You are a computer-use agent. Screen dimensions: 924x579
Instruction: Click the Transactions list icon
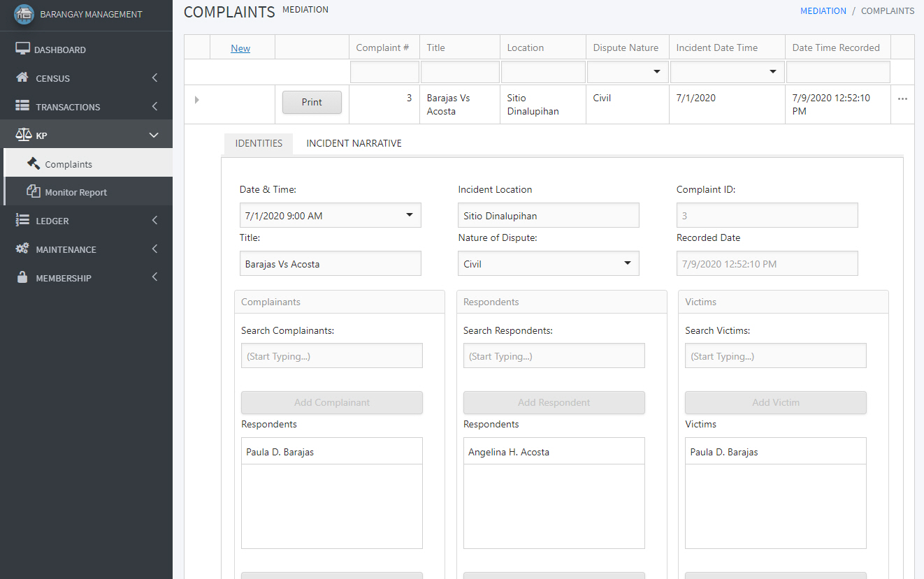click(x=22, y=106)
